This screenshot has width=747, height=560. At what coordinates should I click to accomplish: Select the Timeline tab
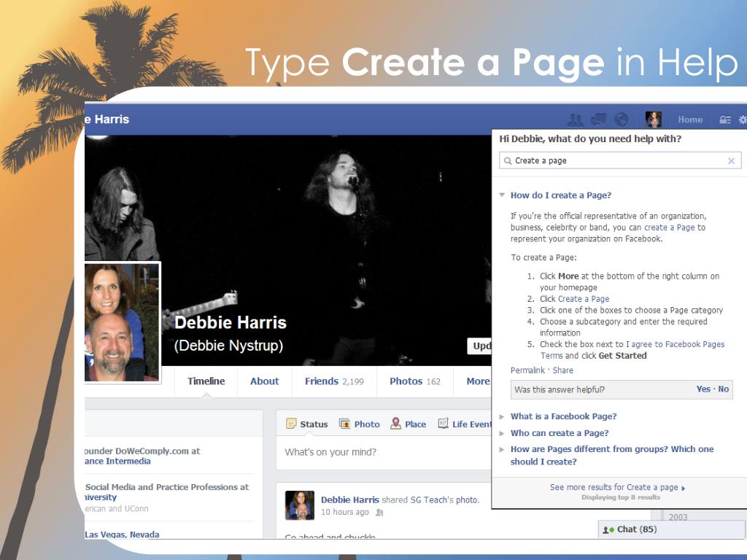tap(206, 381)
